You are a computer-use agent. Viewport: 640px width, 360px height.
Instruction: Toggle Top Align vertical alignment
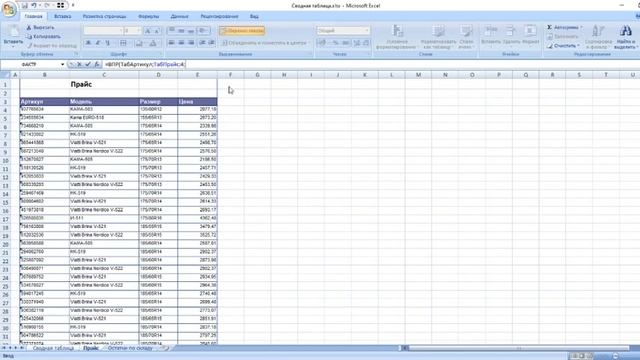point(171,31)
